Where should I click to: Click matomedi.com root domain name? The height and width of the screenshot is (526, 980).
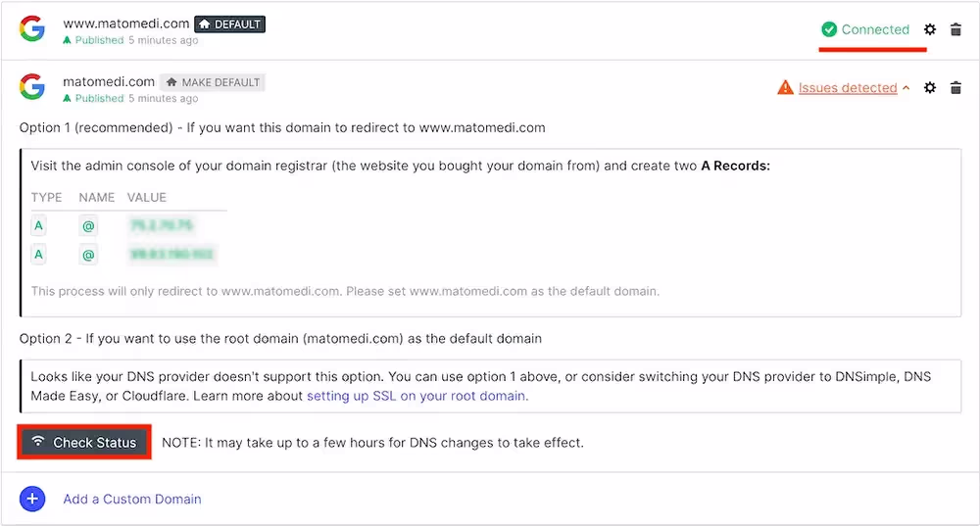pyautogui.click(x=109, y=81)
